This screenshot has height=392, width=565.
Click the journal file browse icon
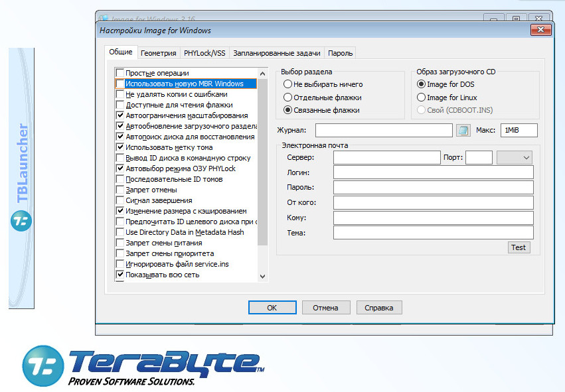click(x=463, y=130)
